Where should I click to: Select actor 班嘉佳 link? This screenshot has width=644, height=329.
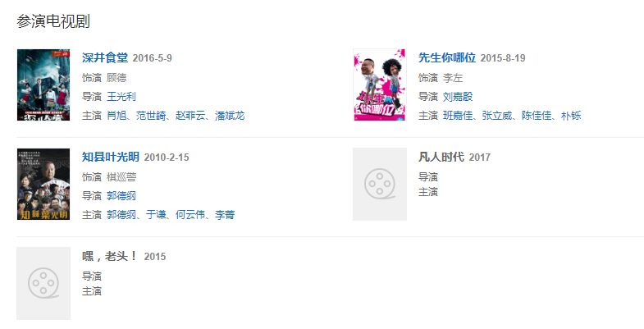tap(458, 116)
